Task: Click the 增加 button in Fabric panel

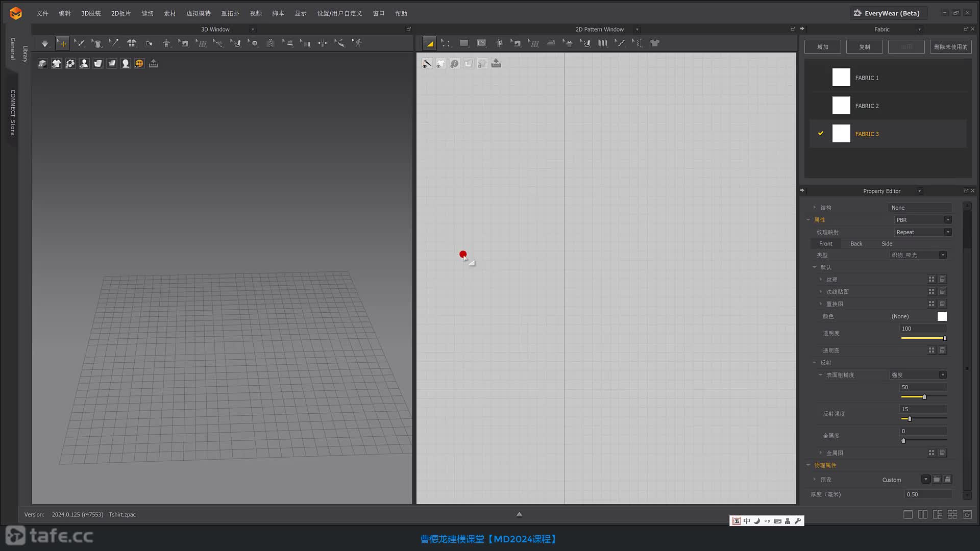Action: tap(823, 47)
